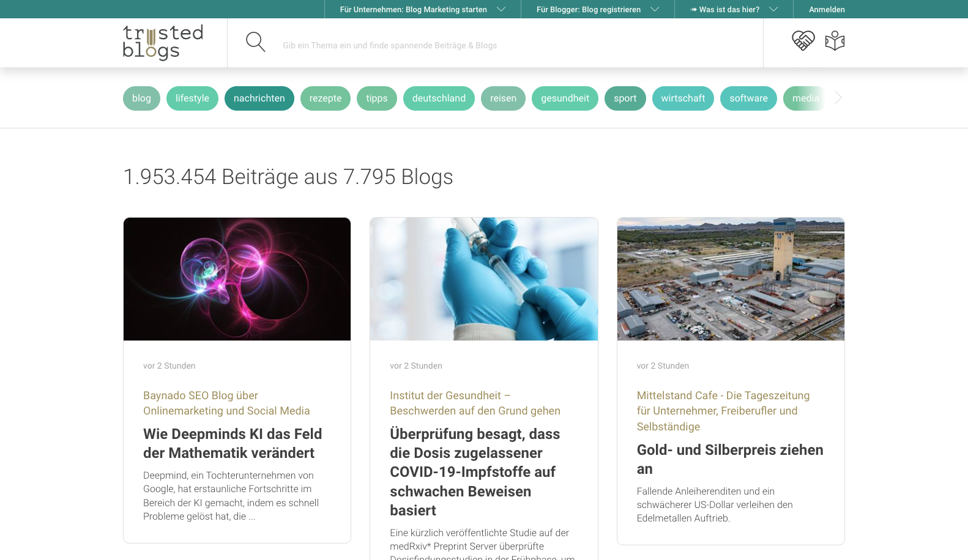The height and width of the screenshot is (560, 968).
Task: Click the vaccine syringe article thumbnail
Action: (x=484, y=279)
